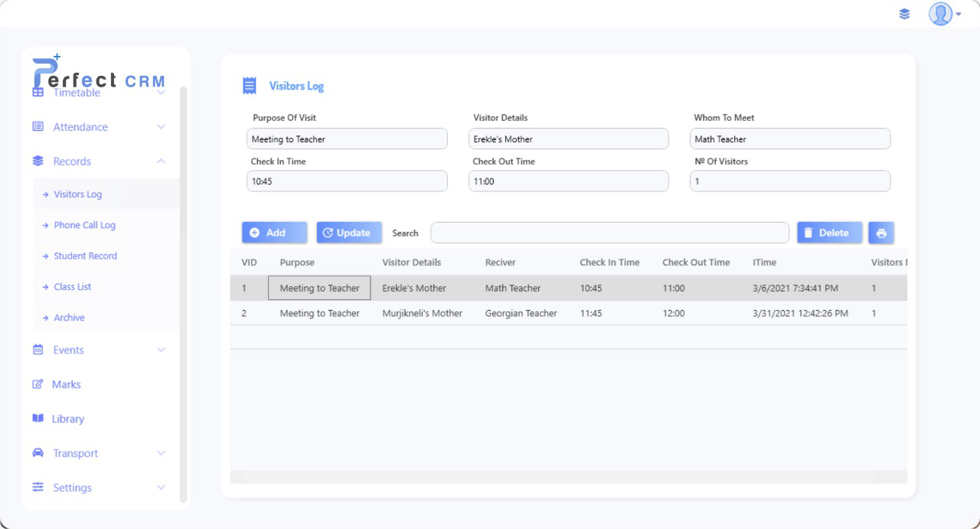980x529 pixels.
Task: Open the Class List submenu item
Action: [x=106, y=286]
